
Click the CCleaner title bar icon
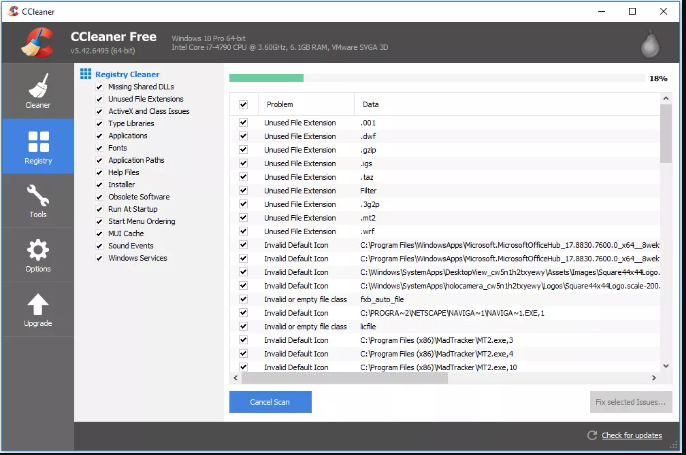13,11
